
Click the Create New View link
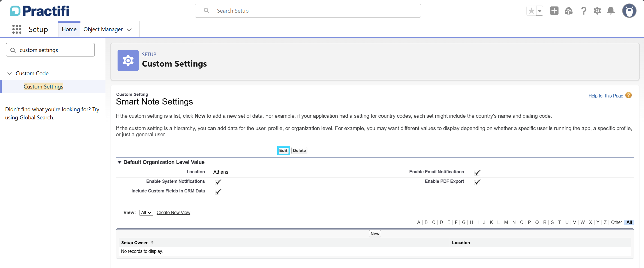[173, 212]
